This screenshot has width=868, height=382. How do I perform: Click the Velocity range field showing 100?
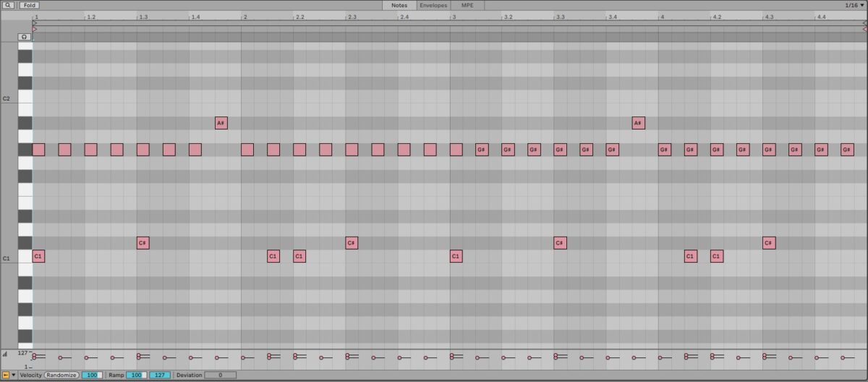pos(92,375)
